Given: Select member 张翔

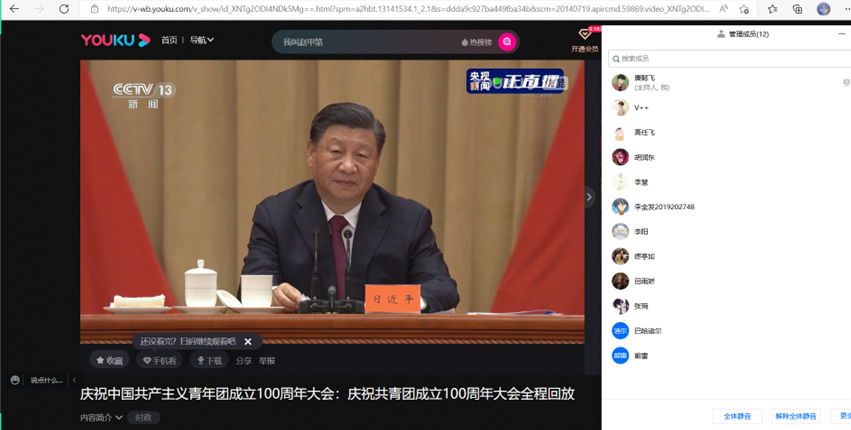Looking at the screenshot, I should [726, 306].
